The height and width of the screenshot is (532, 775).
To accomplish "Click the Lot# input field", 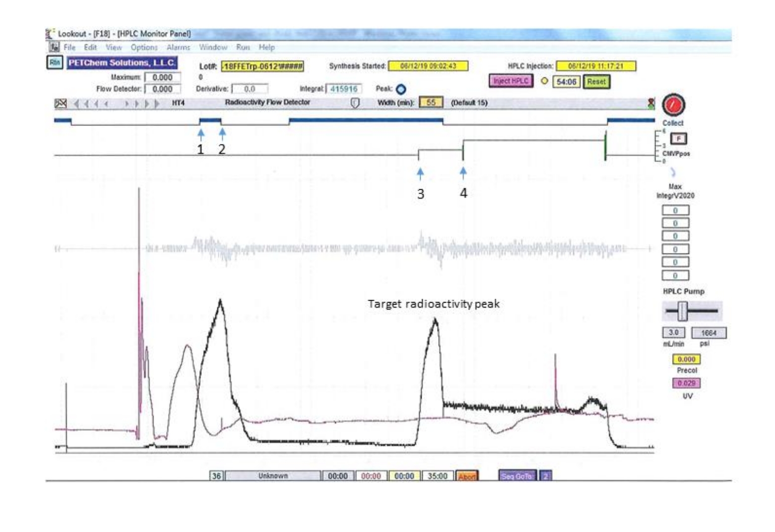I will (x=263, y=66).
